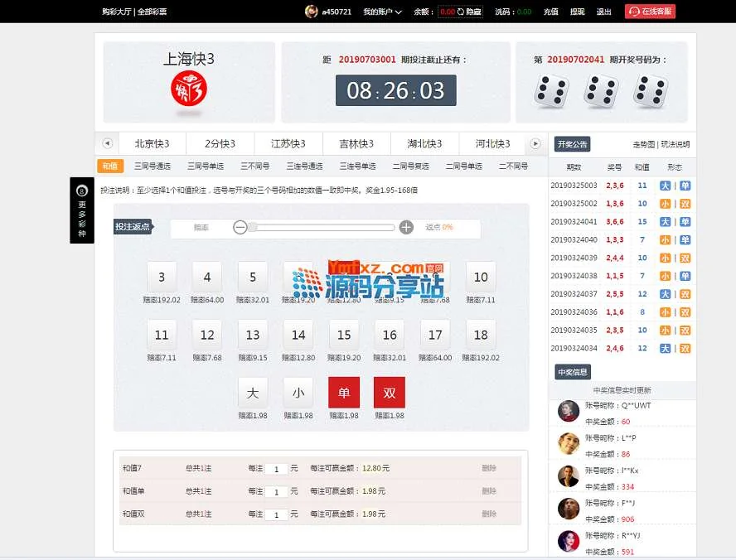Screen dimensions: 736x560
Task: Open 在线客服 online support
Action: 651,12
